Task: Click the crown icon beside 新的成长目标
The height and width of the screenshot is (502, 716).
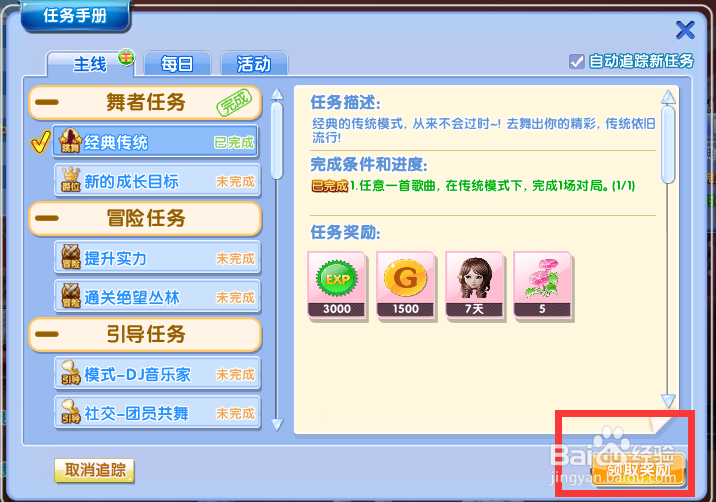Action: 70,180
